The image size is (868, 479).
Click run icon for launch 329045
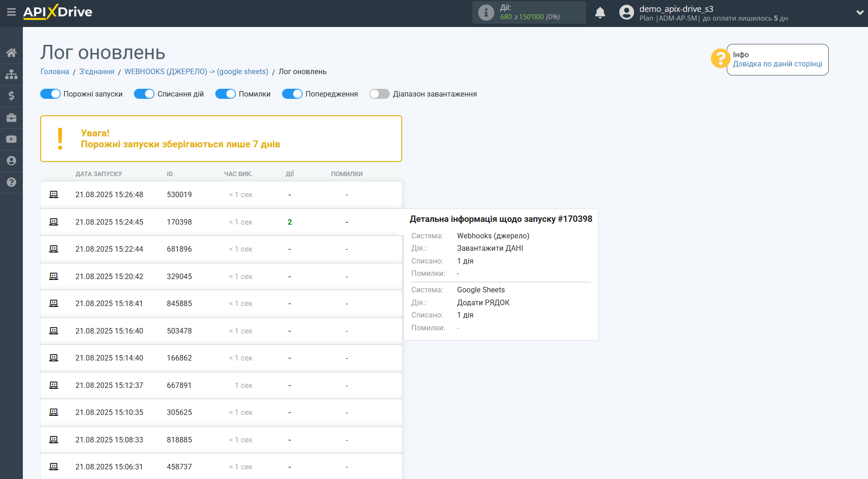pos(53,276)
